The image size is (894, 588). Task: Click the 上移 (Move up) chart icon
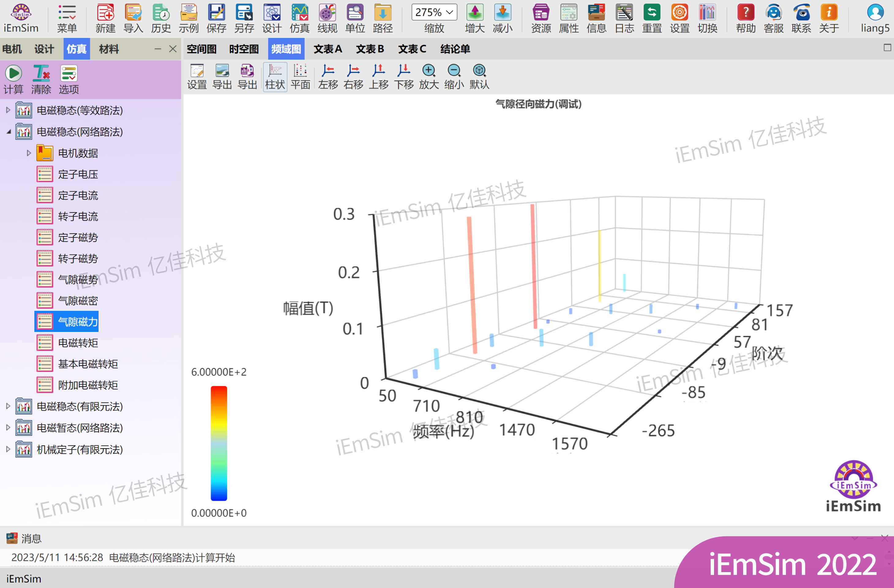[378, 76]
